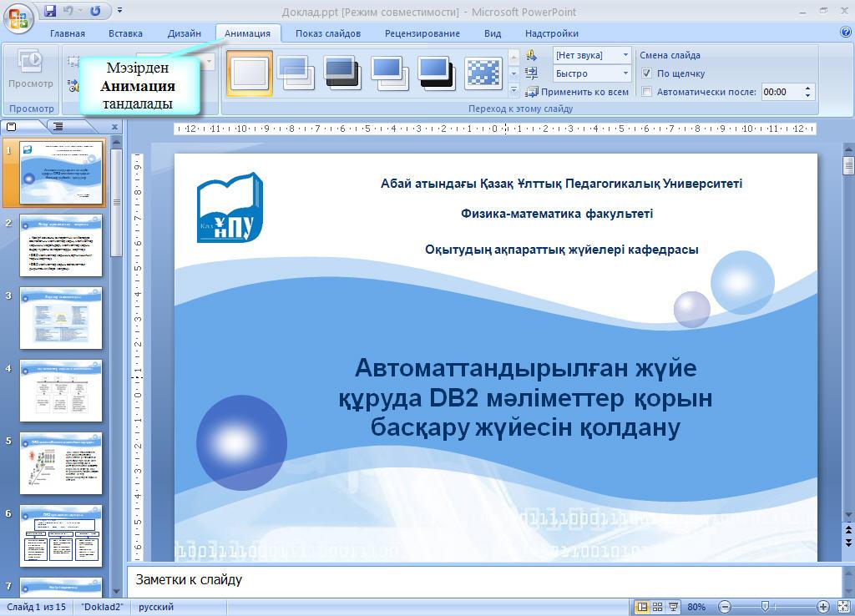The image size is (855, 616).
Task: Undo the last action
Action: coord(68,11)
